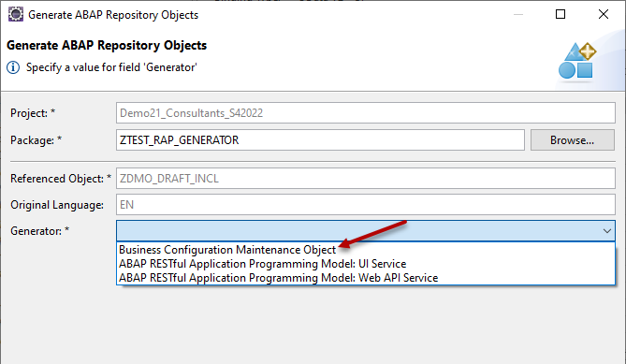Click the Referenced Object field ZDMO_DRAFT_INCL
The height and width of the screenshot is (364, 626).
(365, 179)
